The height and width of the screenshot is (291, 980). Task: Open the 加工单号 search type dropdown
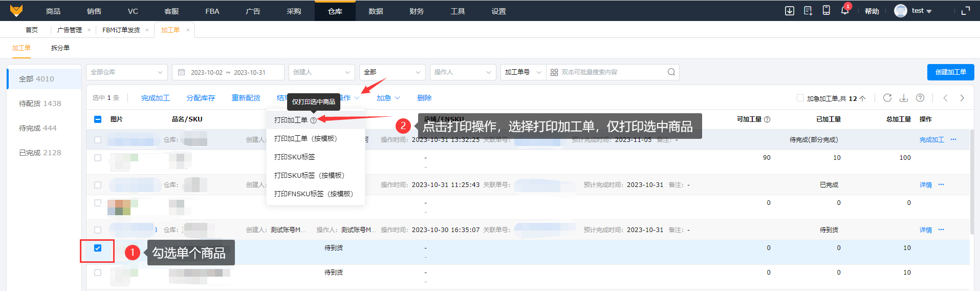click(523, 72)
